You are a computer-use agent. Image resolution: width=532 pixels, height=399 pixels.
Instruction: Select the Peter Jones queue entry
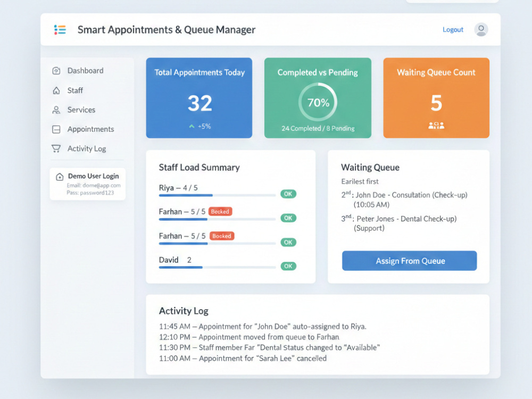coord(399,223)
